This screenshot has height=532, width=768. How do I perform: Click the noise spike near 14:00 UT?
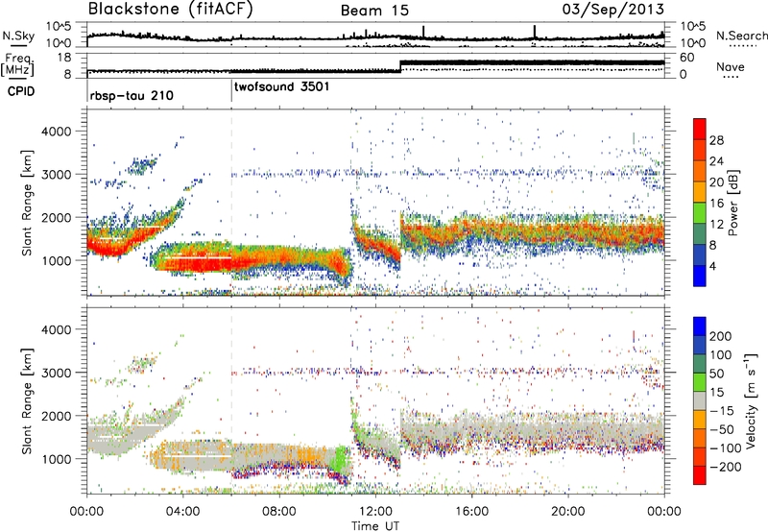tap(423, 32)
